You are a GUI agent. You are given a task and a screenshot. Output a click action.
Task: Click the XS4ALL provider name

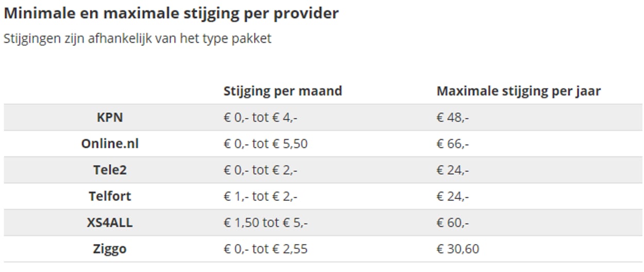(110, 223)
